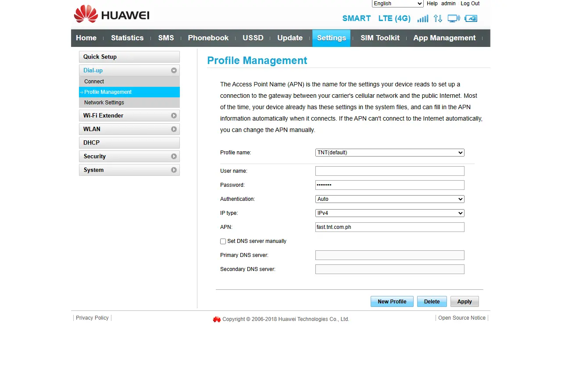The image size is (561, 392).
Task: Select Connect under Dial-up
Action: click(129, 82)
